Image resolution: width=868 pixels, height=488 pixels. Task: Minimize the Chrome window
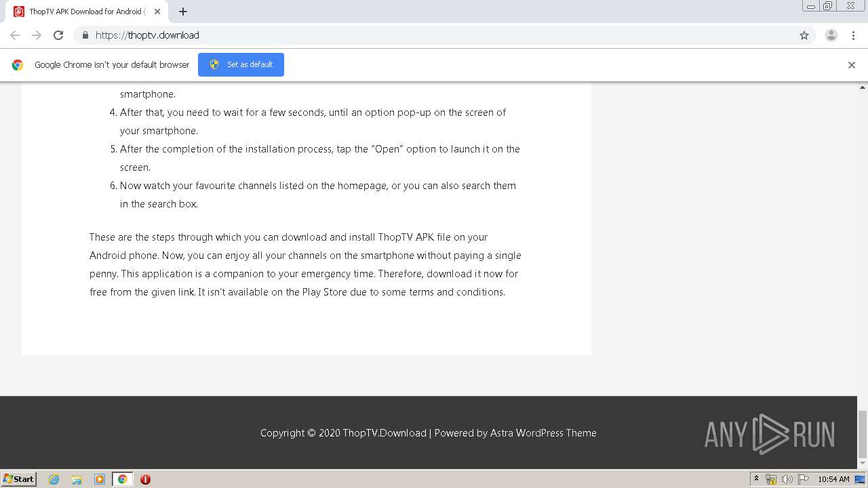[x=811, y=6]
